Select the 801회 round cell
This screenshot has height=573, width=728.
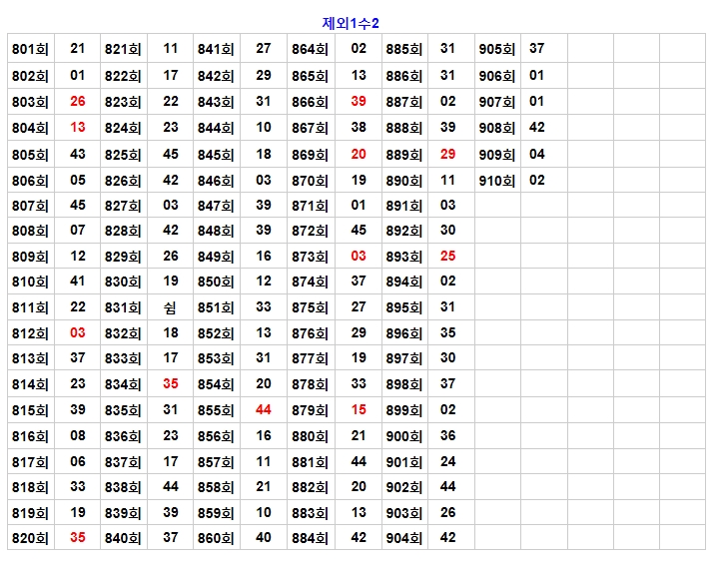click(30, 49)
